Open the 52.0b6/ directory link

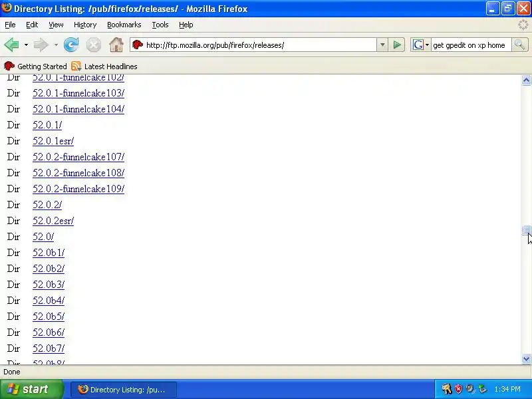(x=49, y=332)
